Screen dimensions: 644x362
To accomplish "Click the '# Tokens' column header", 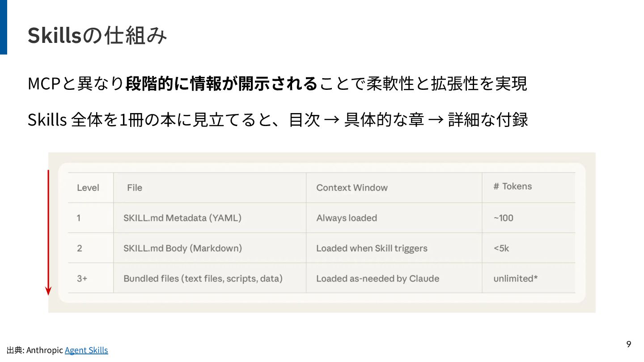I will point(513,186).
